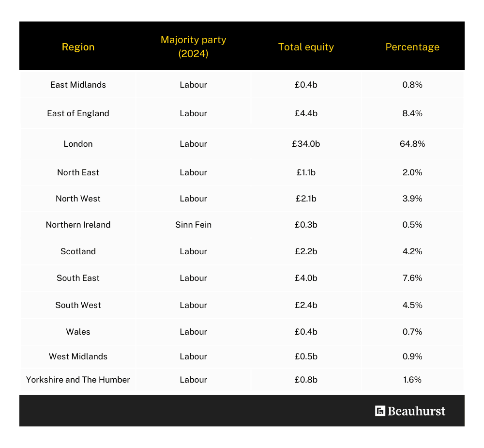
Task: Click the Wales row label
Action: [x=78, y=332]
